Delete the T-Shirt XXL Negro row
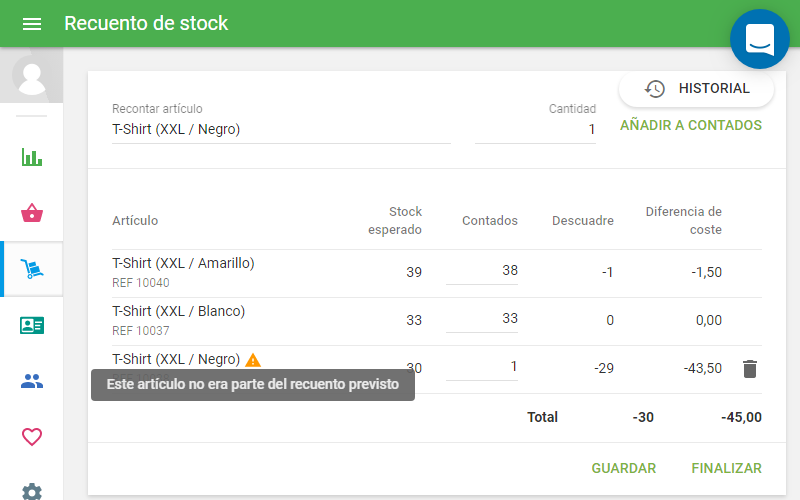Viewport: 800px width, 500px height. tap(750, 369)
